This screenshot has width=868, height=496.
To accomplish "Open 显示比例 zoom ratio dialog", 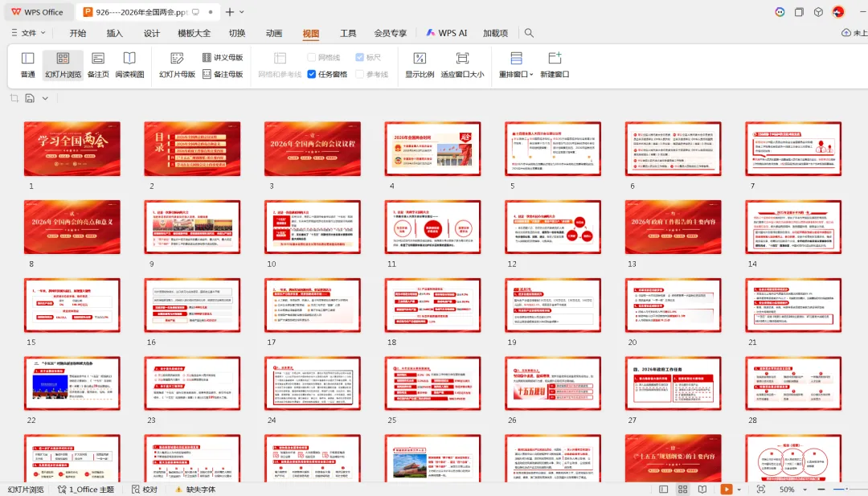I will click(420, 65).
